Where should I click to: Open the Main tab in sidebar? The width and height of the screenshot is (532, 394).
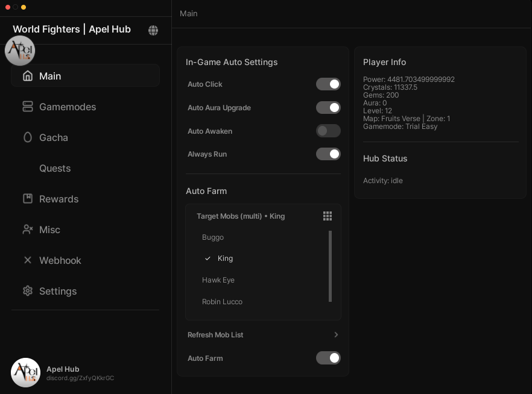pos(86,75)
